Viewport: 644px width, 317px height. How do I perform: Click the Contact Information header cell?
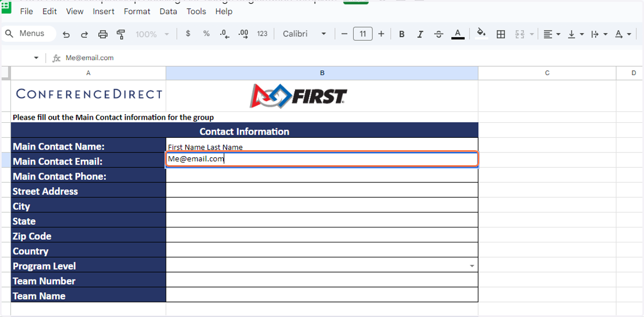point(244,131)
